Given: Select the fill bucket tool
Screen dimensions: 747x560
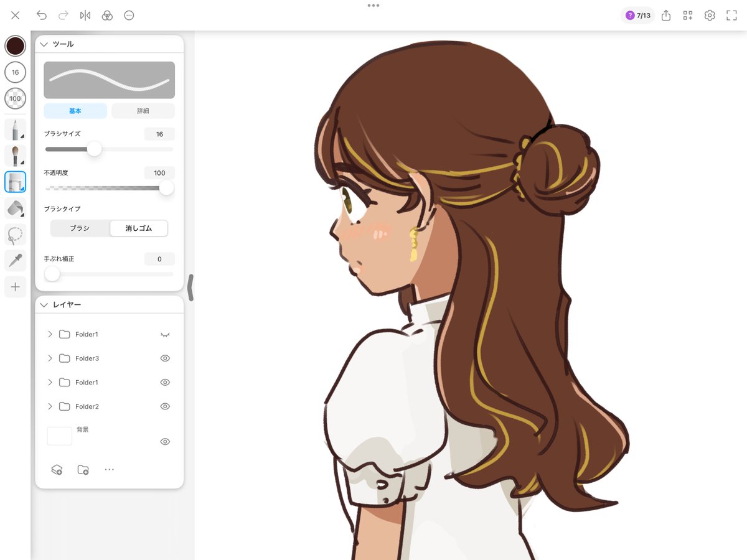Looking at the screenshot, I should click(16, 208).
